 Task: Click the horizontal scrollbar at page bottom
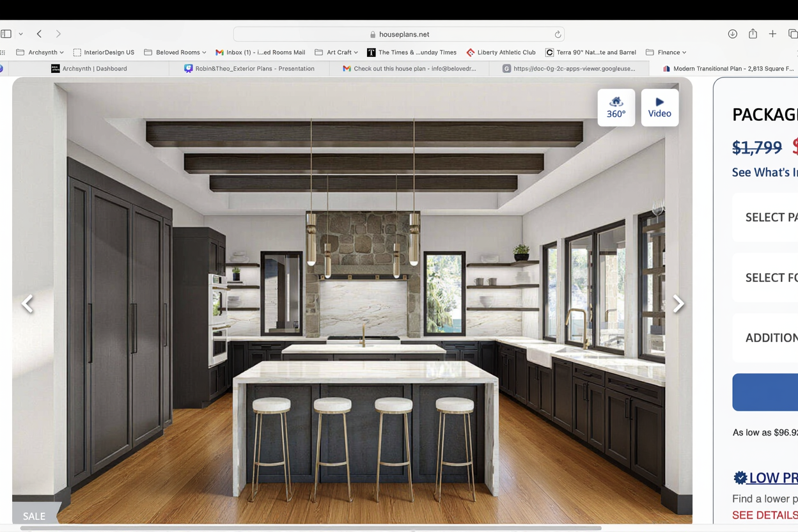[x=311, y=528]
